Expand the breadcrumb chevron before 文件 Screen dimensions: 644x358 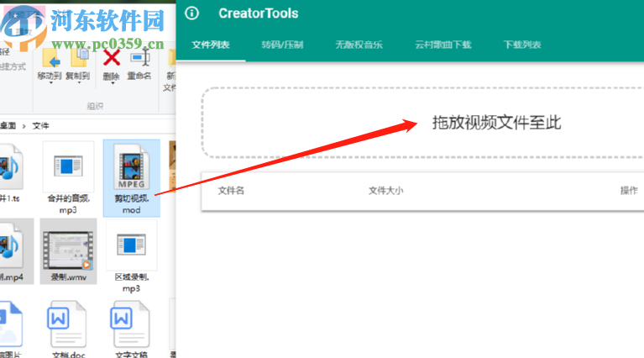pyautogui.click(x=24, y=126)
